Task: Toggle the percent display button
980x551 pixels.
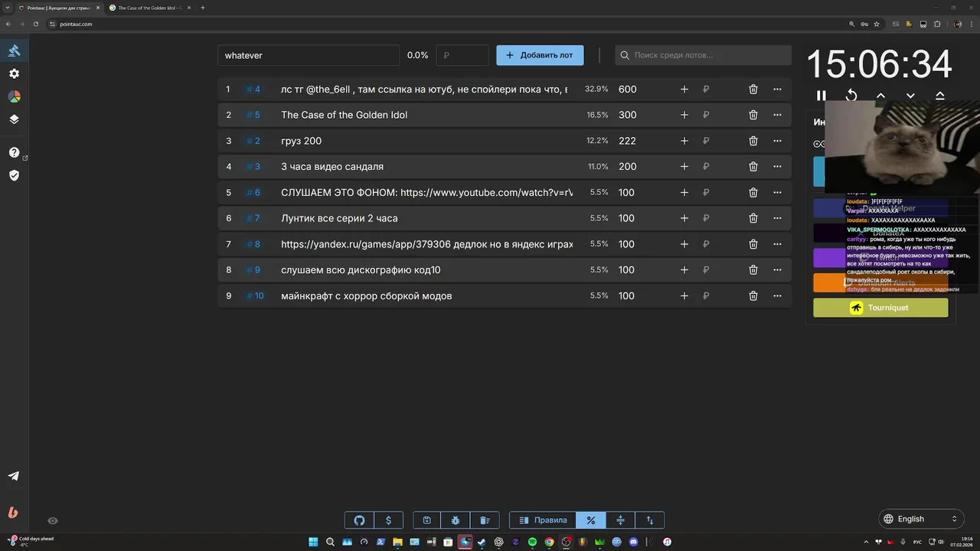Action: [x=591, y=520]
